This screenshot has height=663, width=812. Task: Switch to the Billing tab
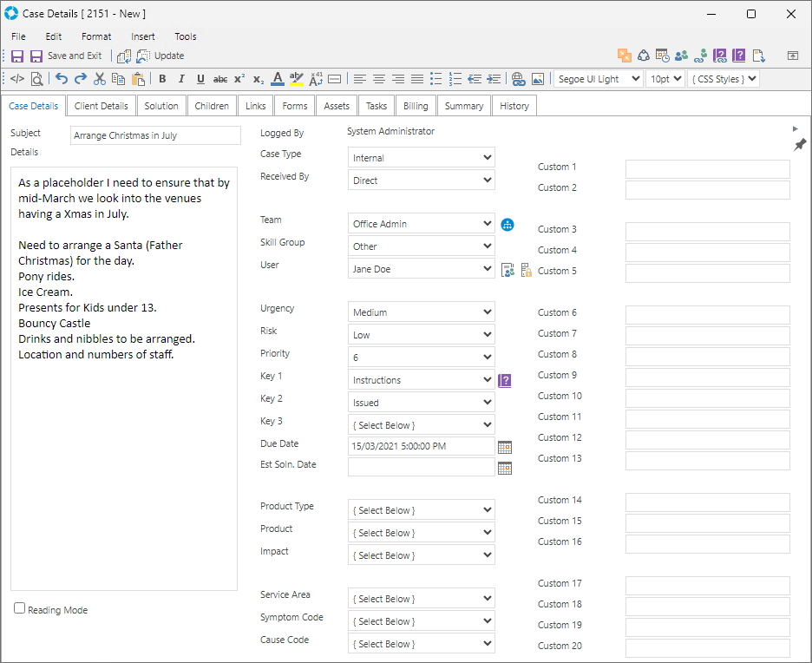pos(416,106)
